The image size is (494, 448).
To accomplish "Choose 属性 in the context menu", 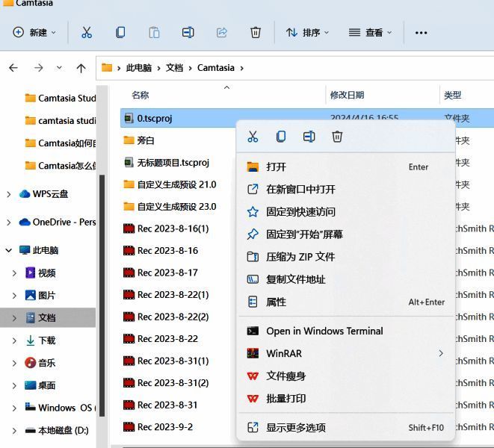I will [x=345, y=302].
